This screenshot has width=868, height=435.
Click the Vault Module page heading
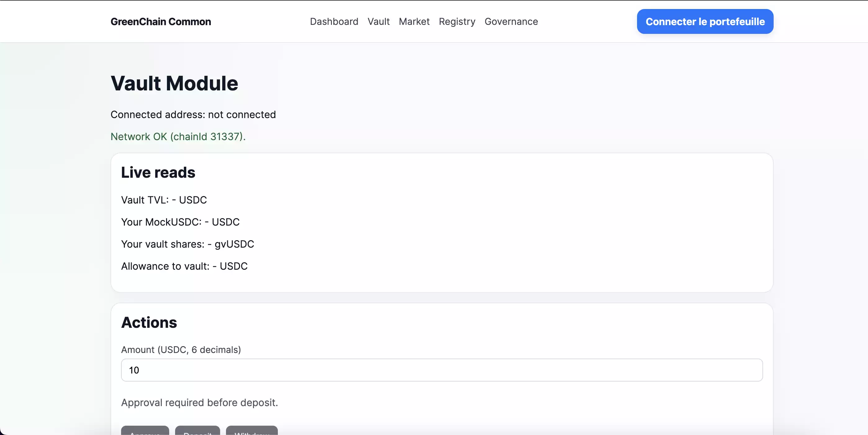click(174, 83)
